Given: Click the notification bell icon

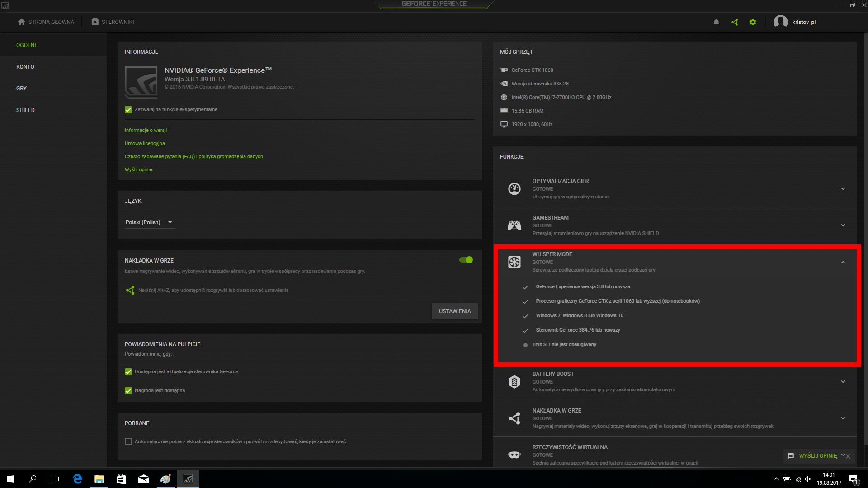Looking at the screenshot, I should 716,22.
